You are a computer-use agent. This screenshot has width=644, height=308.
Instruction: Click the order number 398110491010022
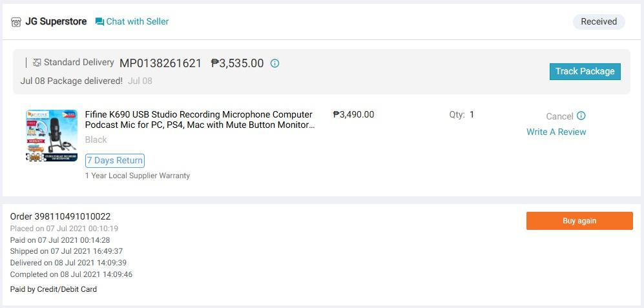pos(60,216)
